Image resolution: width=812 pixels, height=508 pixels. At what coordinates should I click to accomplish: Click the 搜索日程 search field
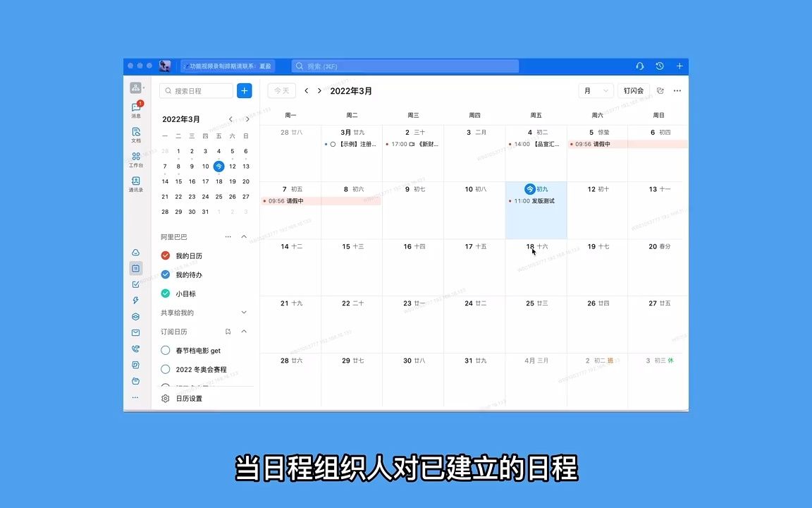197,90
